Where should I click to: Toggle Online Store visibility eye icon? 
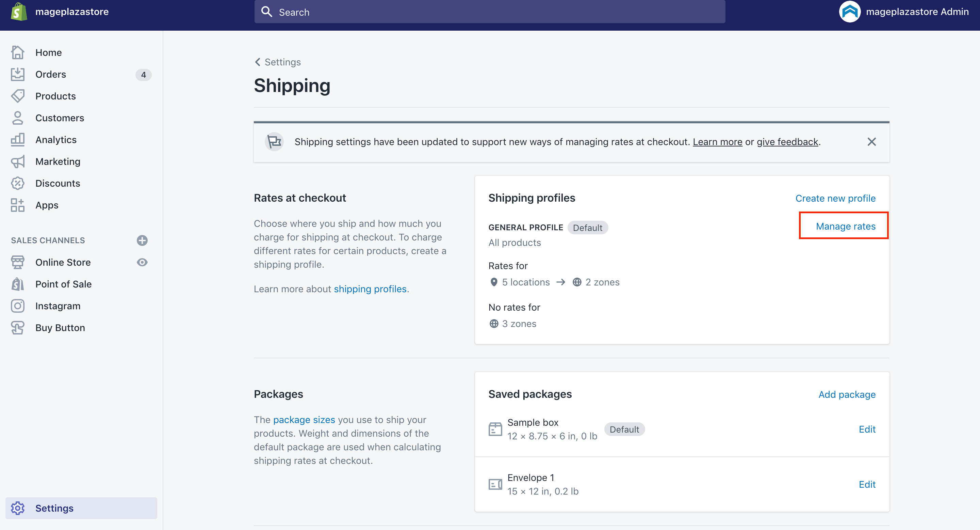142,262
